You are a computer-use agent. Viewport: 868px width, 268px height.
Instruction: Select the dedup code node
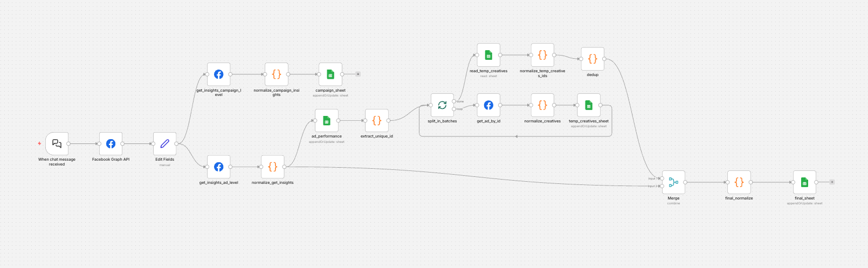593,59
